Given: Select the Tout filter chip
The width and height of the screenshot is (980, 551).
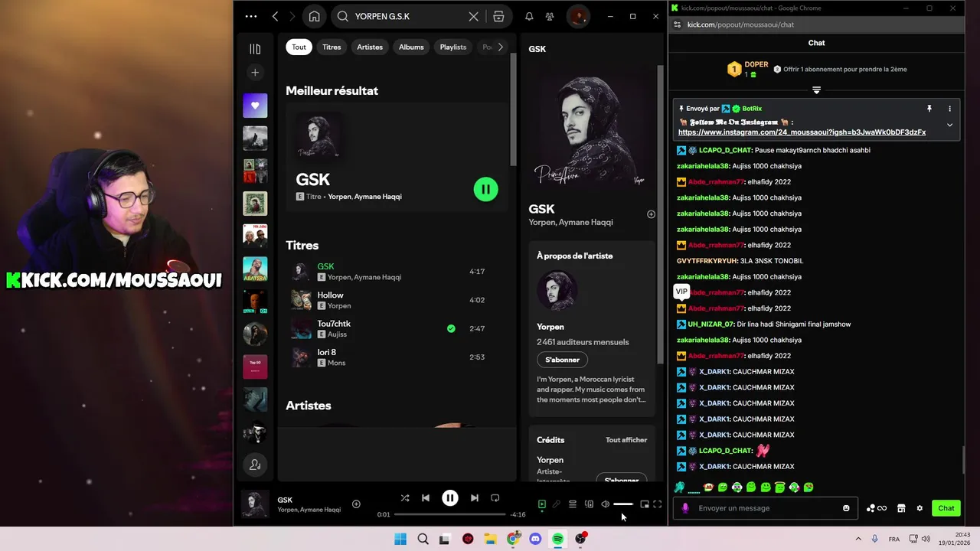Looking at the screenshot, I should 299,47.
